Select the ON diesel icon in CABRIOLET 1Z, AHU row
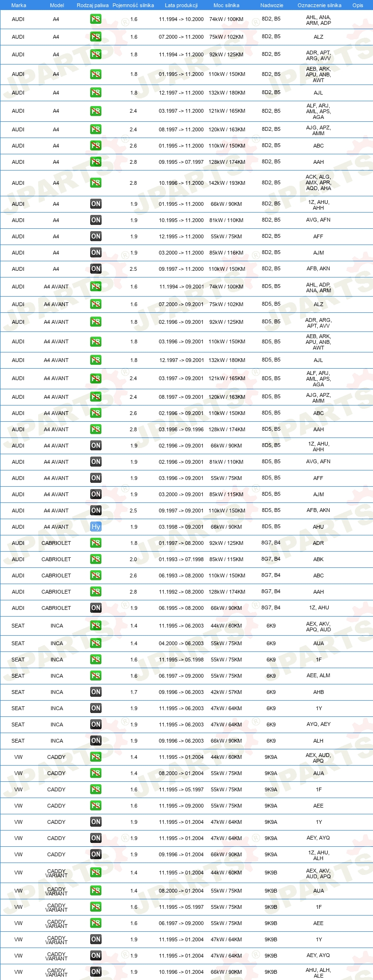373x980 pixels. tap(95, 608)
